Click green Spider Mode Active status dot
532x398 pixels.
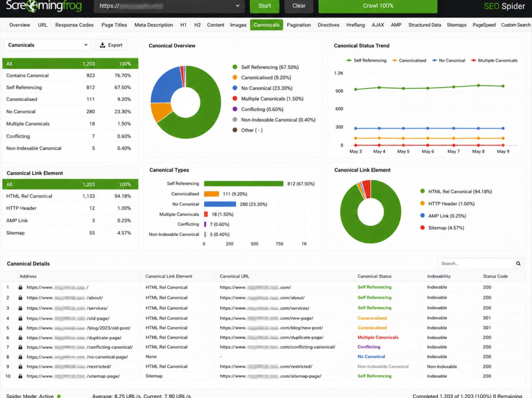coord(59,396)
